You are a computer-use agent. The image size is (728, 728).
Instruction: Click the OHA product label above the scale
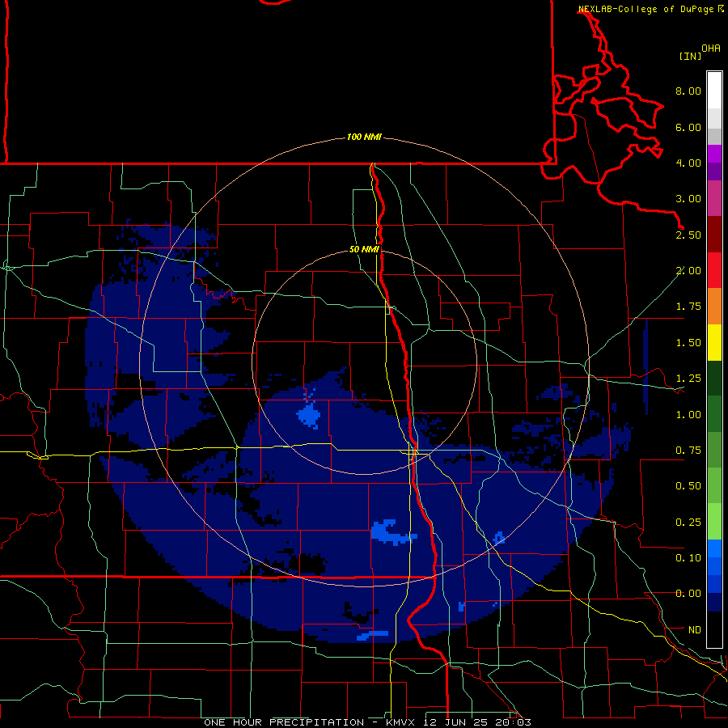click(711, 49)
